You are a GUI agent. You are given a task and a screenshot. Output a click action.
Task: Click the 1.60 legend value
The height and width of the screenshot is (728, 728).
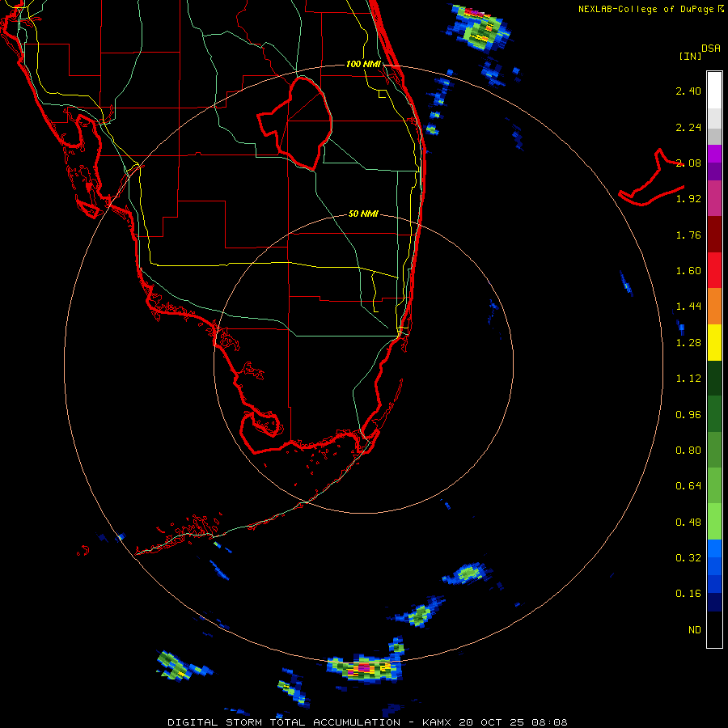[688, 271]
